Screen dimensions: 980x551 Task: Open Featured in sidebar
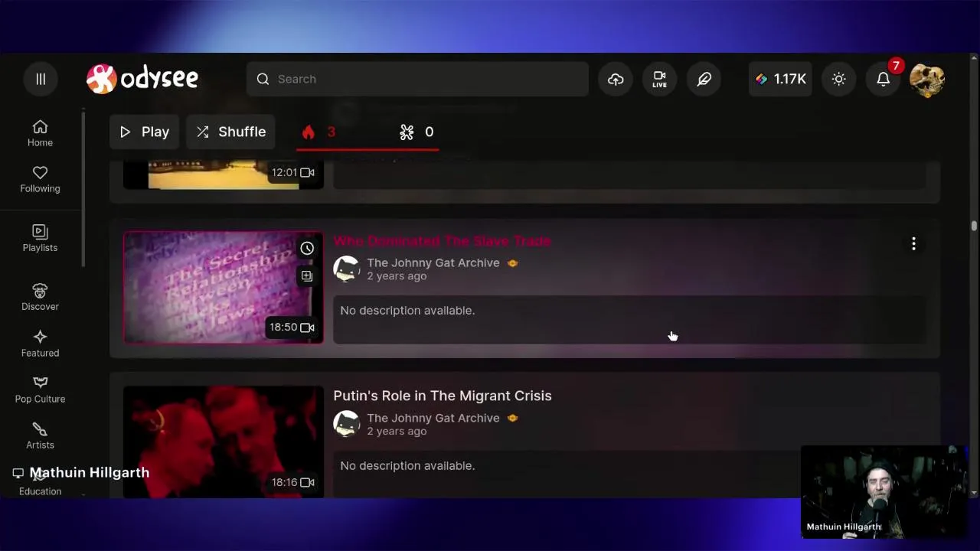point(40,344)
